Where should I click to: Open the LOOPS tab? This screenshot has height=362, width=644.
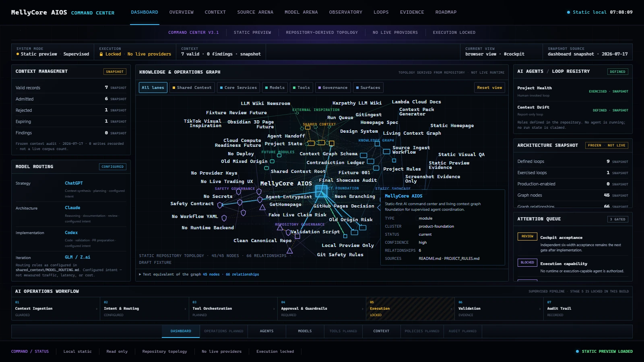tap(381, 12)
